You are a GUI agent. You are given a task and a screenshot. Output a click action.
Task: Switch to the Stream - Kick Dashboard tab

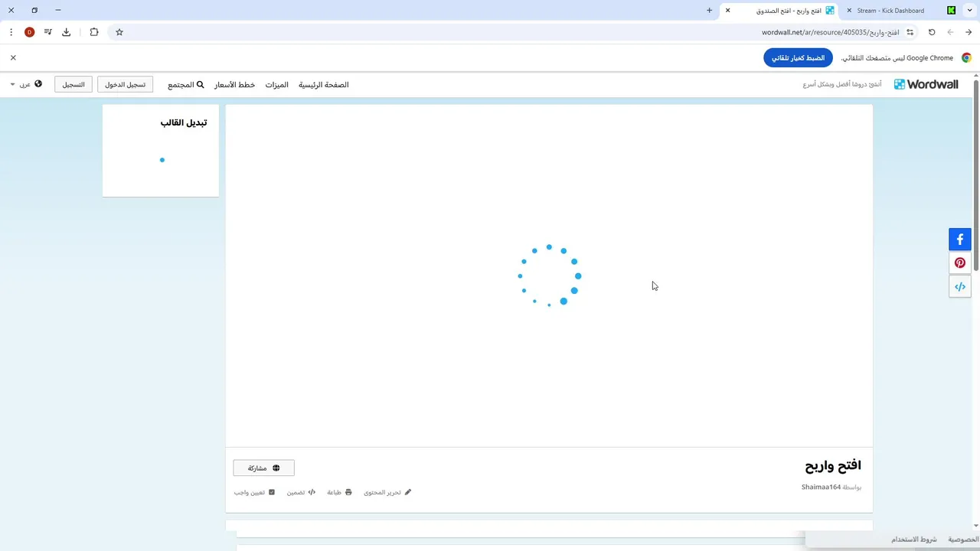[x=902, y=11]
